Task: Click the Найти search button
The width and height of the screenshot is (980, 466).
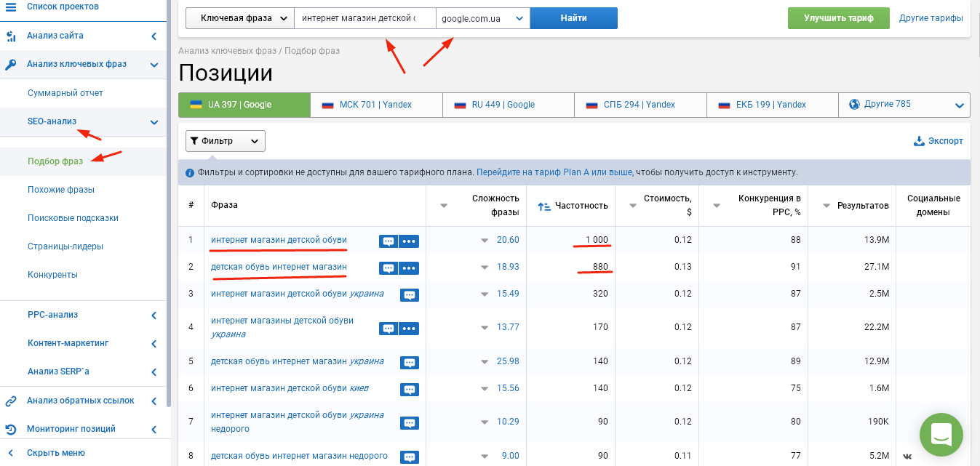Action: 574,18
